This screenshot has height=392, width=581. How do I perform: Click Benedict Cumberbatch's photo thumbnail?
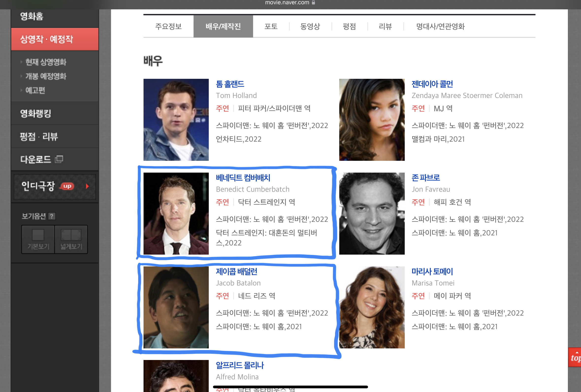(176, 213)
